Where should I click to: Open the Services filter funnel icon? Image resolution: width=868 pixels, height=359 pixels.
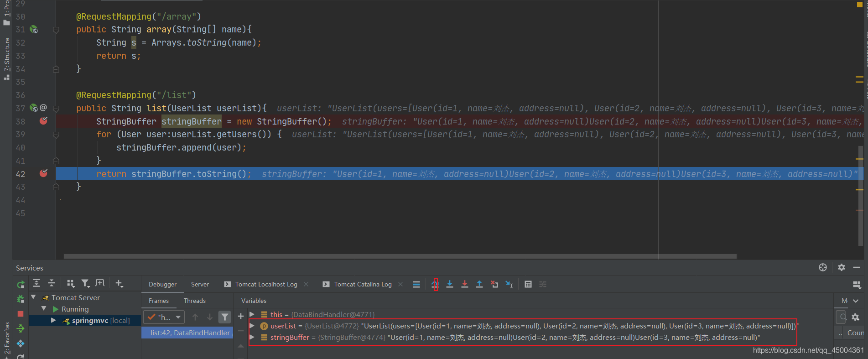coord(85,283)
